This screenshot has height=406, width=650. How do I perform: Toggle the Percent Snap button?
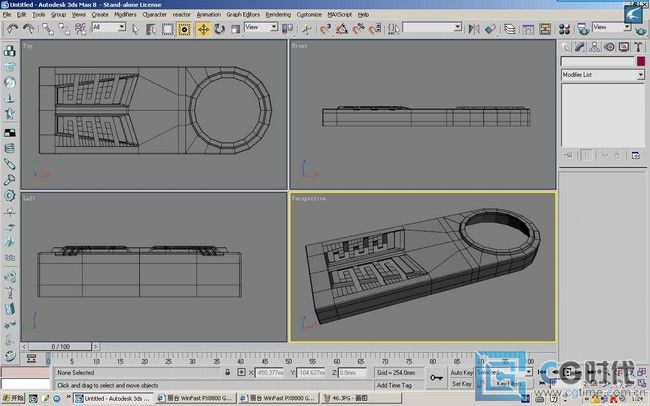tap(358, 29)
